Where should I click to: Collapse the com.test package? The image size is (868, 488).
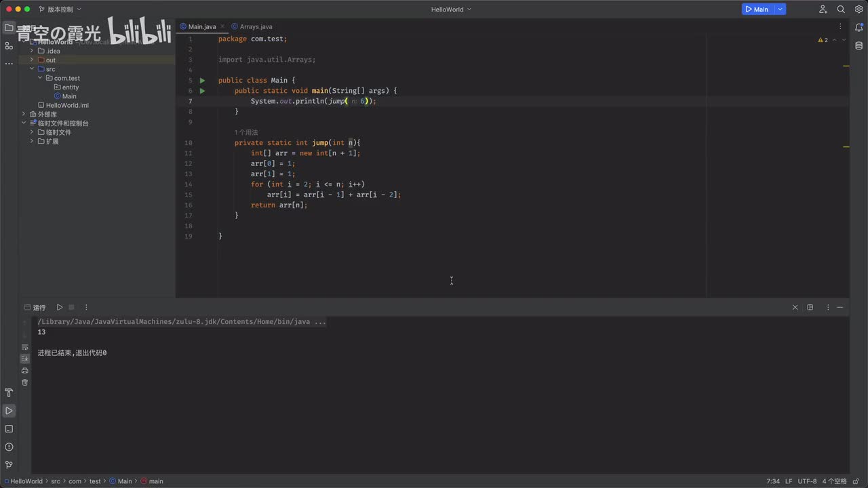(x=40, y=78)
